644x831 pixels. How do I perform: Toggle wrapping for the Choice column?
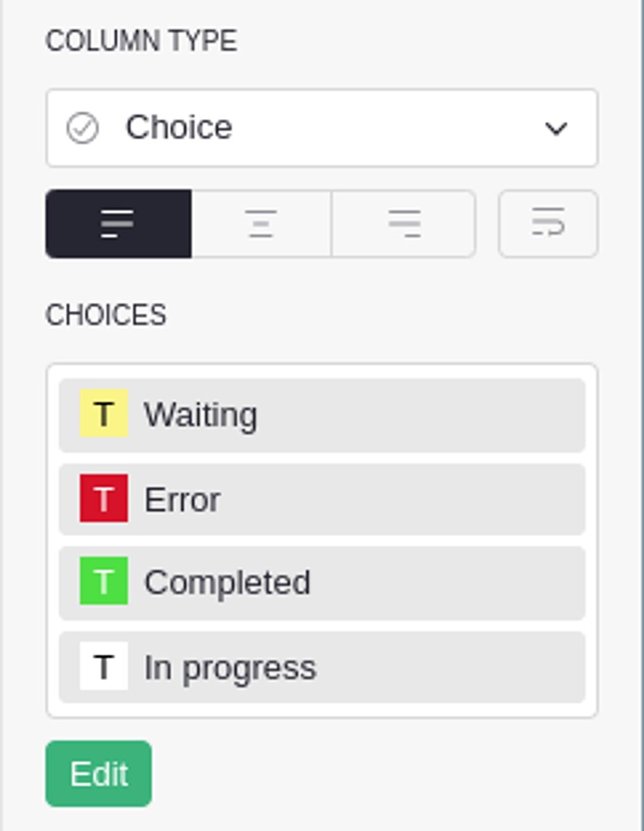pos(548,224)
